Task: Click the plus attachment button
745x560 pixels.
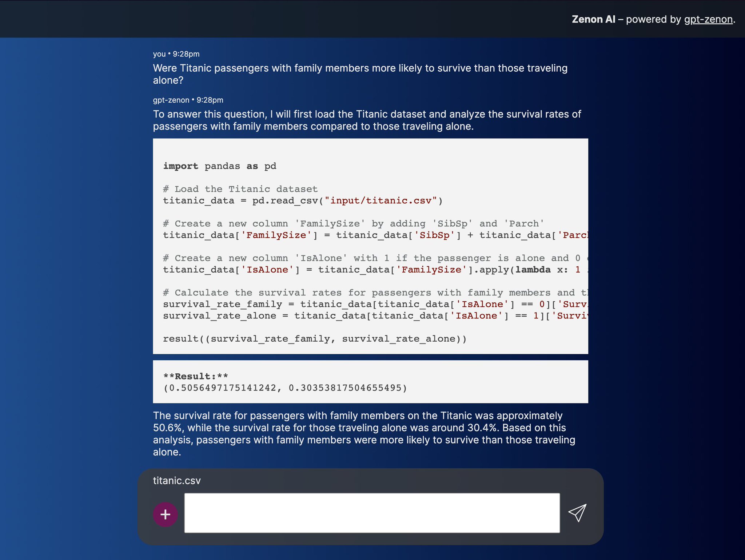Action: click(x=166, y=514)
